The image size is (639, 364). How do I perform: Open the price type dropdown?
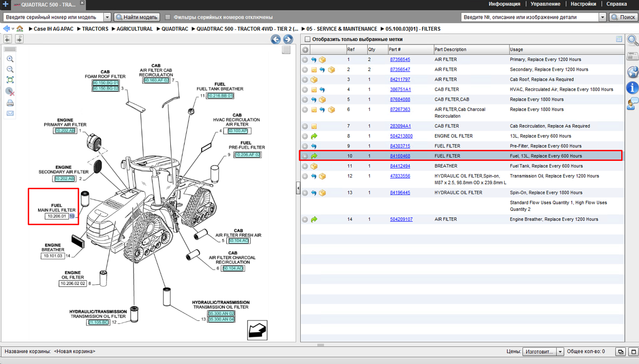(560, 352)
